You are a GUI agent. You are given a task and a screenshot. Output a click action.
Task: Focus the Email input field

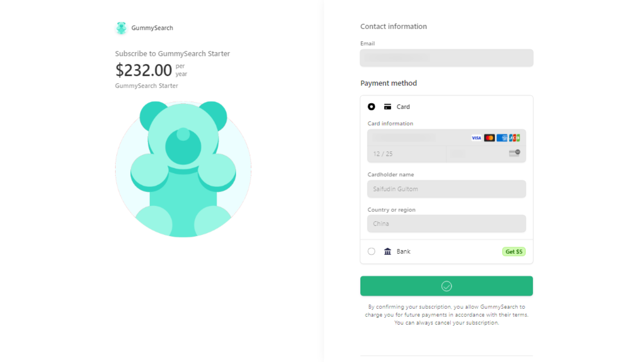click(446, 58)
